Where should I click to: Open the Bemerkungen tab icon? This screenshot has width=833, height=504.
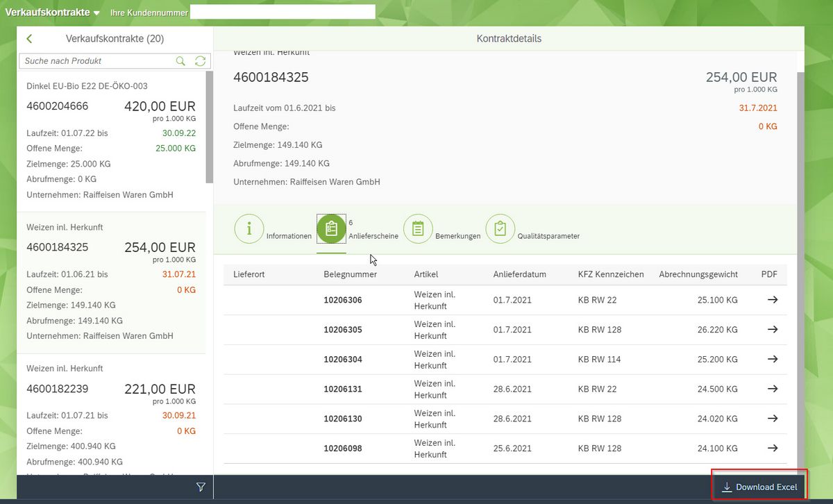click(x=418, y=228)
